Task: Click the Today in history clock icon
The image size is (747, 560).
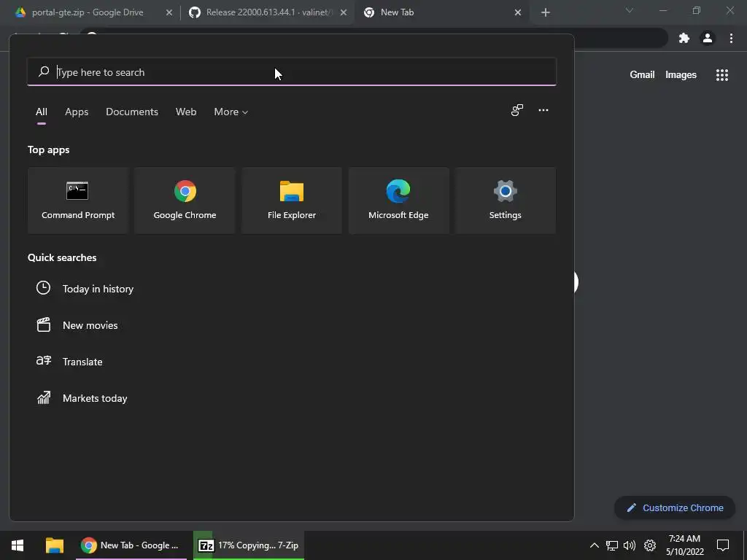Action: point(43,288)
